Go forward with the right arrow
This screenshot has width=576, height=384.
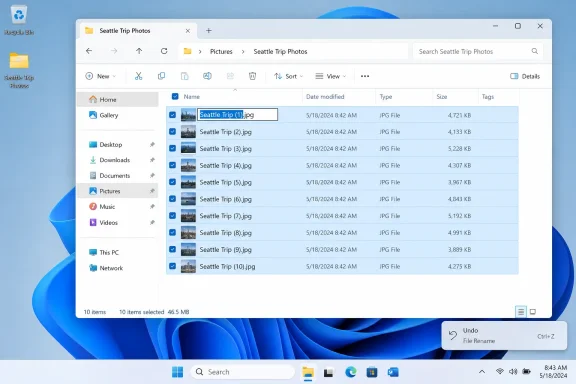114,51
